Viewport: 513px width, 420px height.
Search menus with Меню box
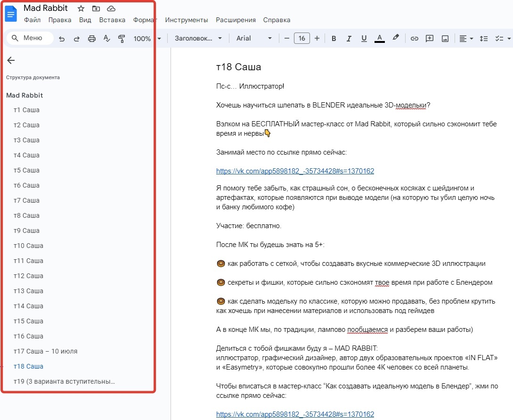30,38
